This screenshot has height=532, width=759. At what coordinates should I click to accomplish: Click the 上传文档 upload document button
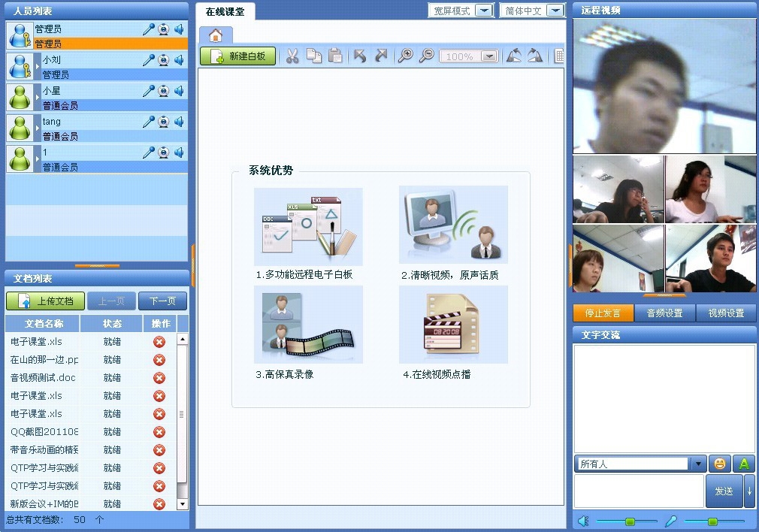click(x=46, y=301)
